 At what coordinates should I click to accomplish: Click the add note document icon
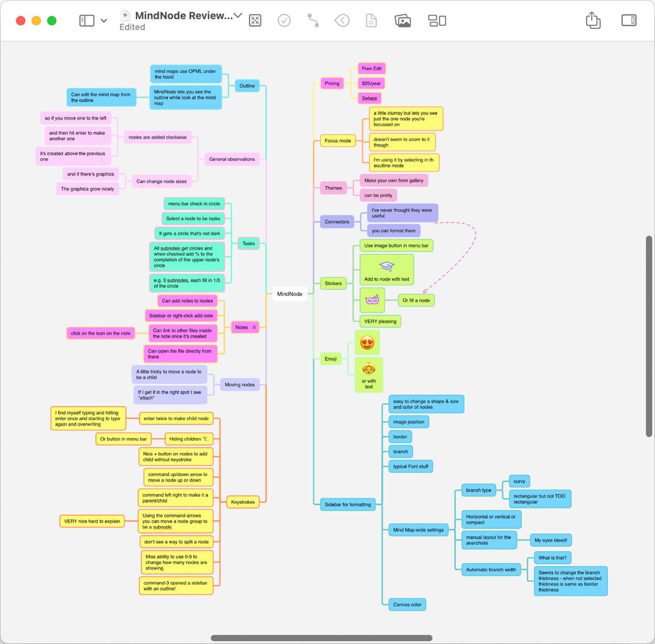pyautogui.click(x=371, y=21)
